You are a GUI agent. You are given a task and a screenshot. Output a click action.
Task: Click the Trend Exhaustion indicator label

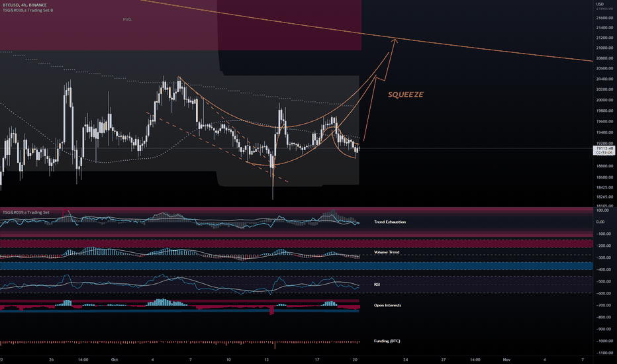click(389, 222)
